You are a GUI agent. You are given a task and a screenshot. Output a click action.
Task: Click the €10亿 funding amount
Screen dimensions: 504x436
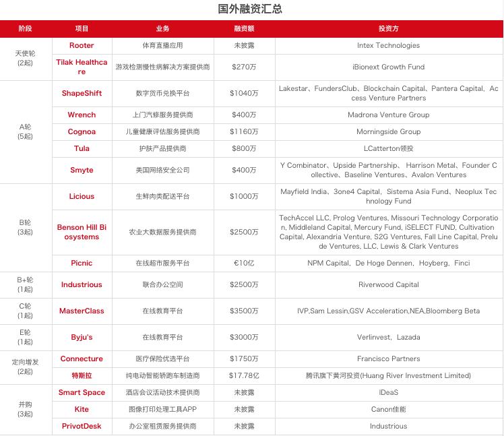(x=244, y=263)
